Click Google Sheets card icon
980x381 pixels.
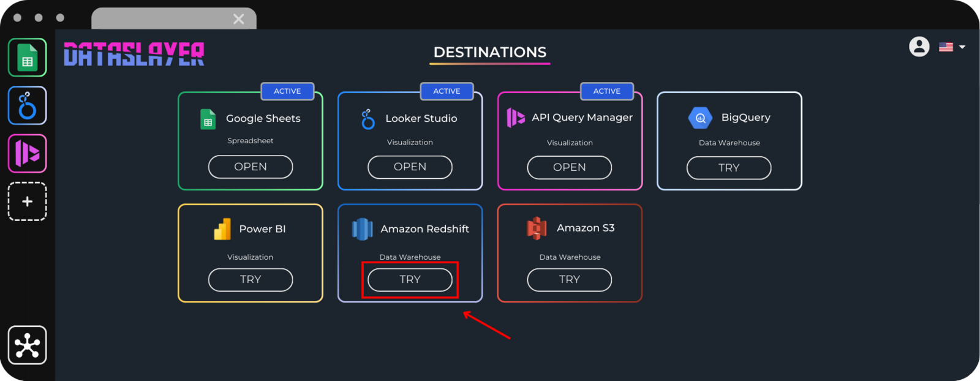click(x=208, y=119)
